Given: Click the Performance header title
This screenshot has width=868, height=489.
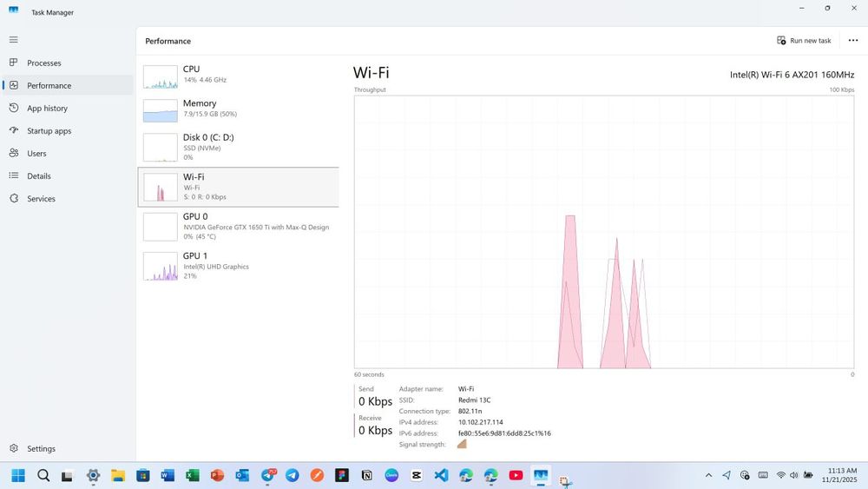Looking at the screenshot, I should (168, 41).
